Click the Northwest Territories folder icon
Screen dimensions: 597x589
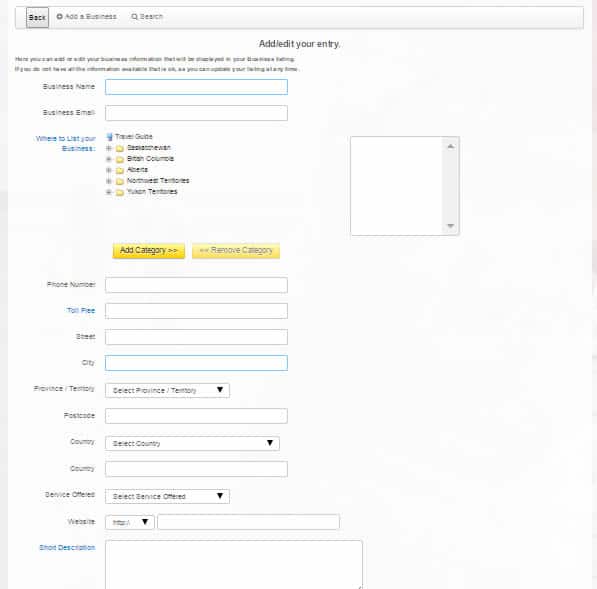(120, 181)
